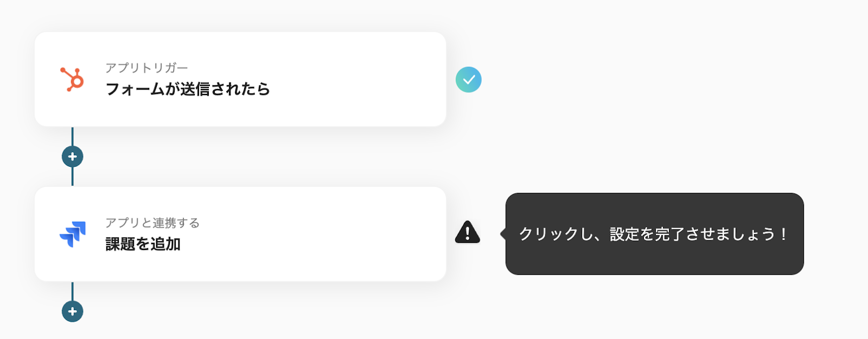Click the アプリトリガー label text
The width and height of the screenshot is (868, 339).
point(146,68)
